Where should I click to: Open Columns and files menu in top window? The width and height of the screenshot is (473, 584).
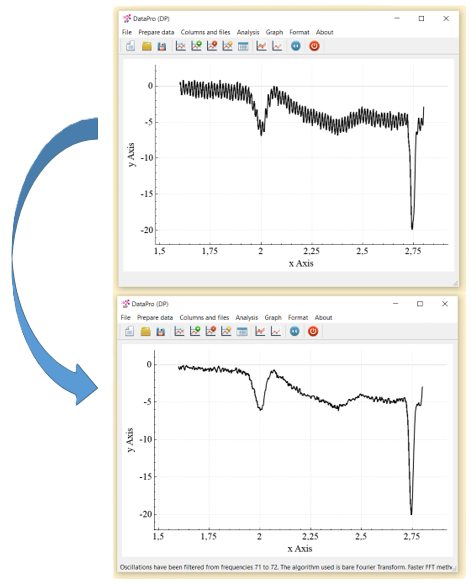tap(206, 32)
